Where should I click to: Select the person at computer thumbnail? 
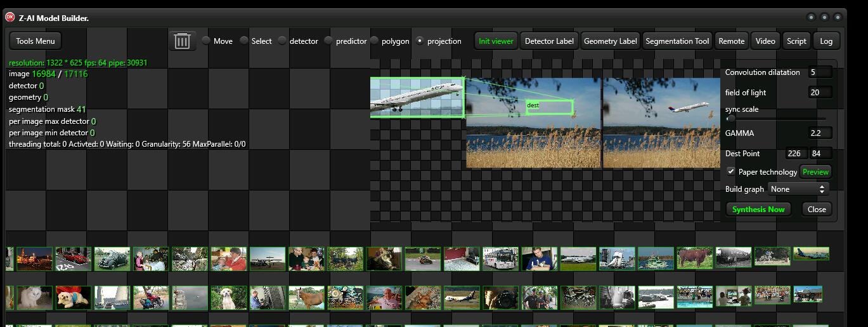coord(734,295)
